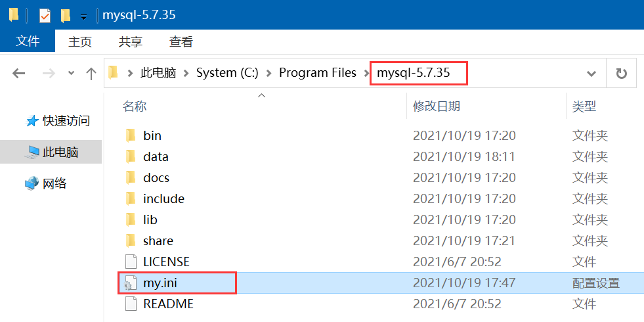The image size is (644, 322).
Task: Go forward with the right arrow button
Action: tap(49, 74)
